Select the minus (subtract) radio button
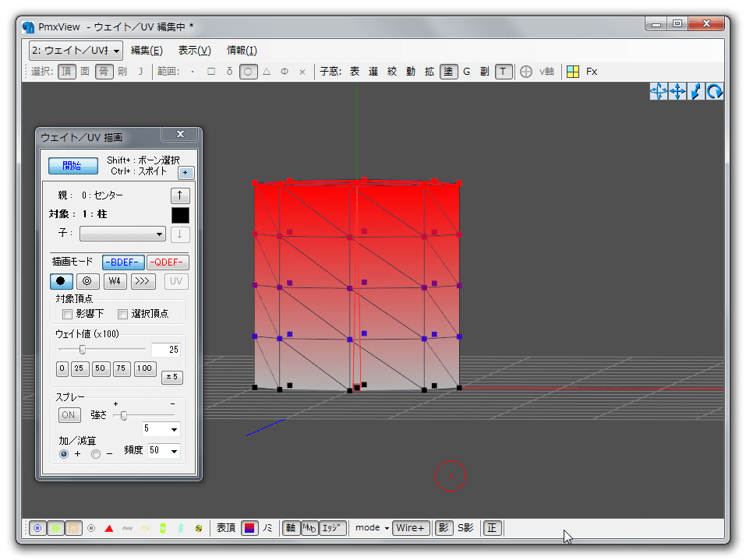The height and width of the screenshot is (560, 746). coord(96,454)
